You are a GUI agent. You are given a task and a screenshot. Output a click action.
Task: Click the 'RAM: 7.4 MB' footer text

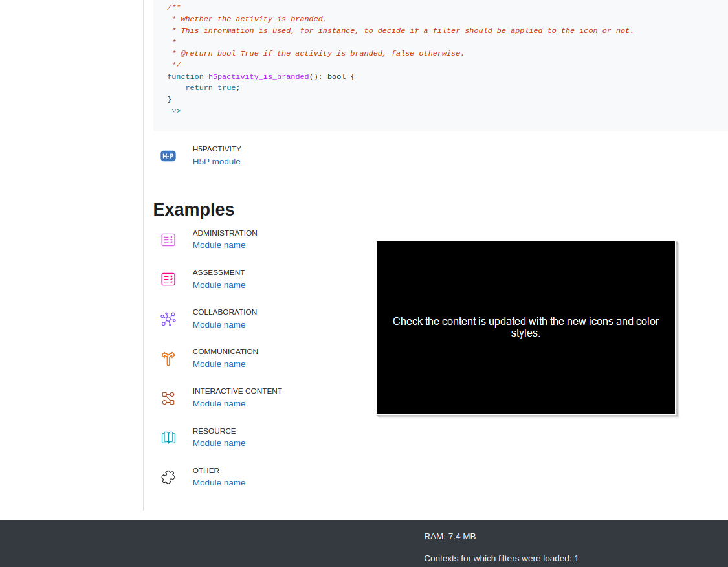[450, 537]
